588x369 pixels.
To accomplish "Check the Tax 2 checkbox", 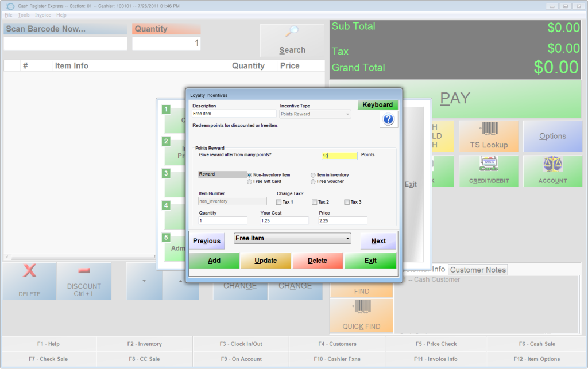I will pos(314,202).
